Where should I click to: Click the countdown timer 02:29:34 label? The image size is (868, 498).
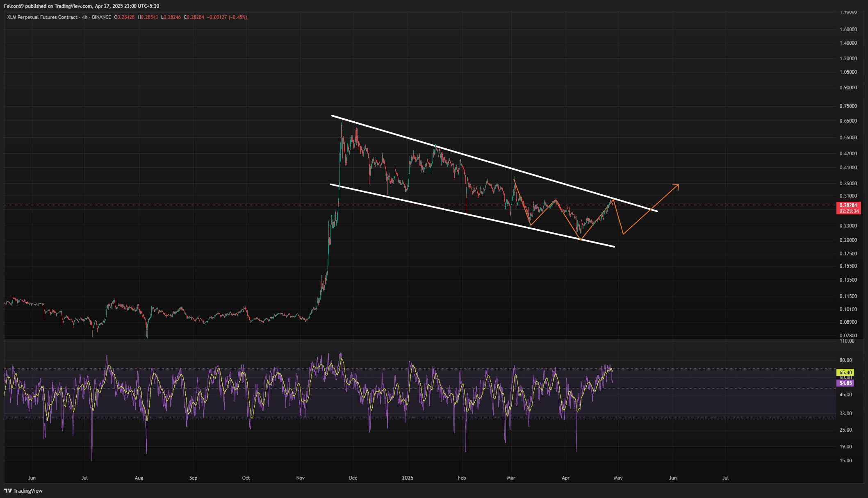[x=849, y=211]
